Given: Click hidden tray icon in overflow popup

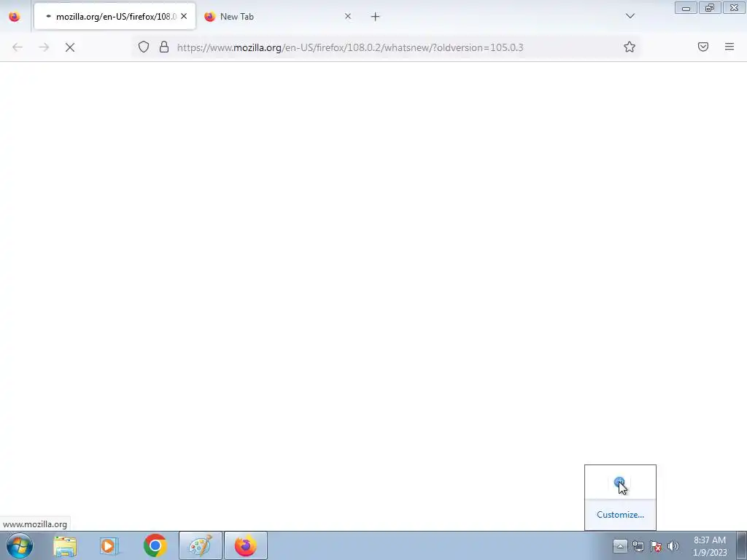Looking at the screenshot, I should 619,483.
